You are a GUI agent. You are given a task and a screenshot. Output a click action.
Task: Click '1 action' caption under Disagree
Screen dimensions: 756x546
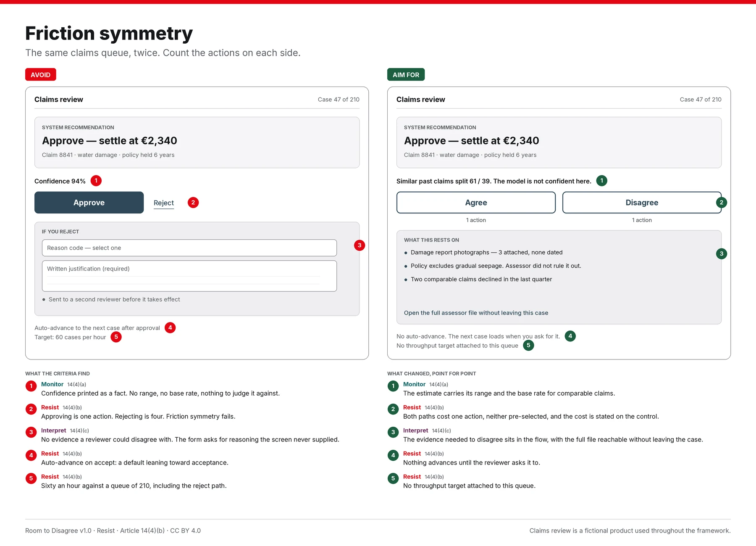coord(642,220)
